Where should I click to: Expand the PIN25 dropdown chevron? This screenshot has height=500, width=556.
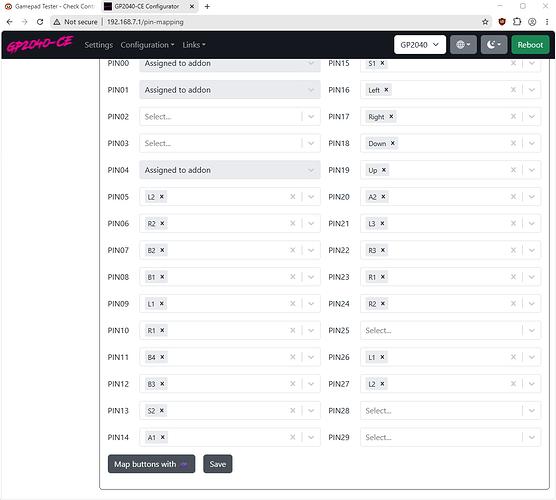click(x=532, y=330)
